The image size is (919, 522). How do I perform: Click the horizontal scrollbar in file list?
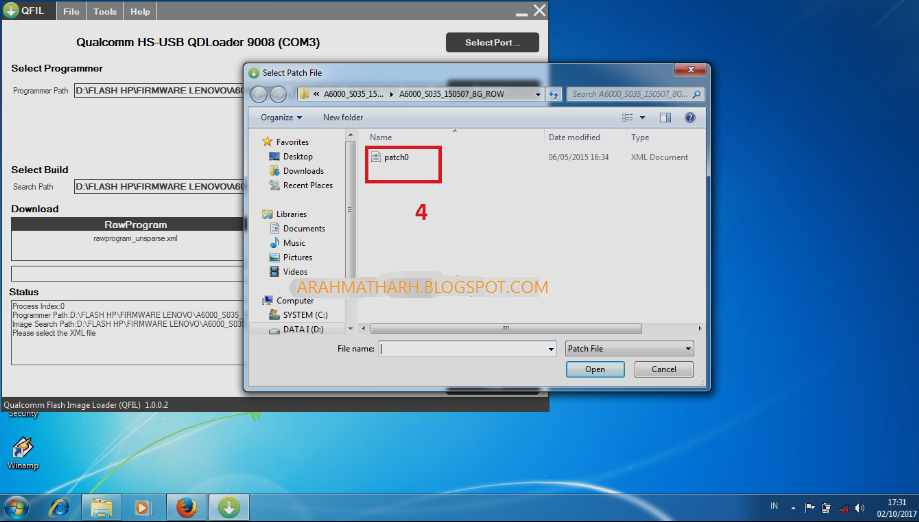(505, 328)
